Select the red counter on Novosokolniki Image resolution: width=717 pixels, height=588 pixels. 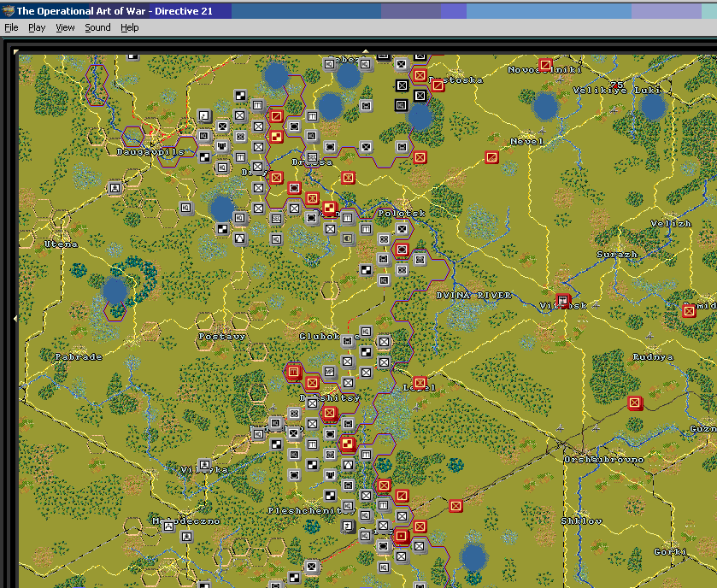point(545,64)
